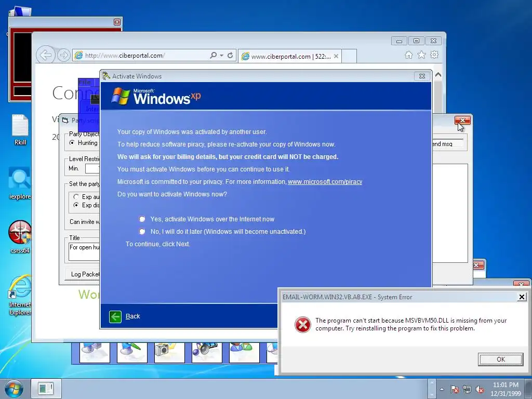
Task: Click the Back text link
Action: [x=132, y=316]
